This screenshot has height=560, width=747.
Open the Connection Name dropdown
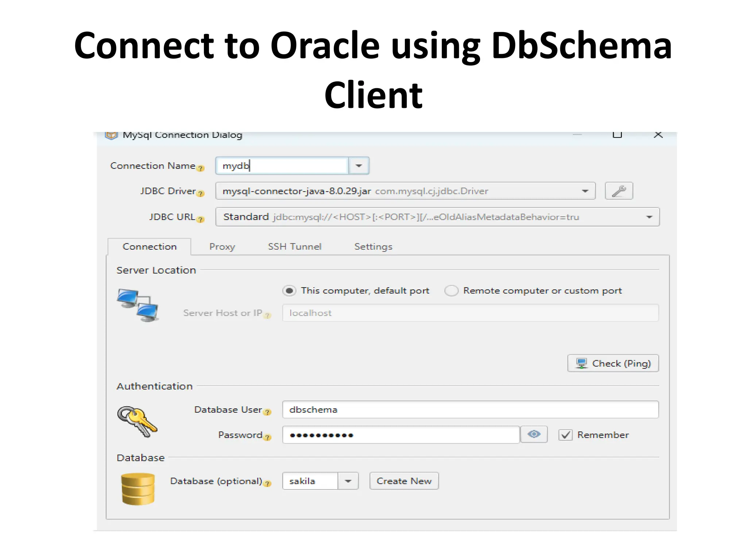359,165
